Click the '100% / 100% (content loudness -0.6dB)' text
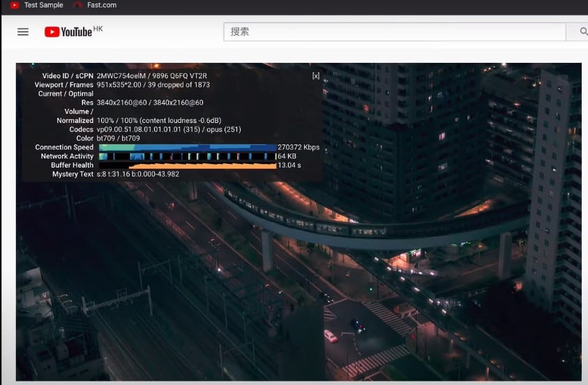This screenshot has width=588, height=385. [x=159, y=121]
